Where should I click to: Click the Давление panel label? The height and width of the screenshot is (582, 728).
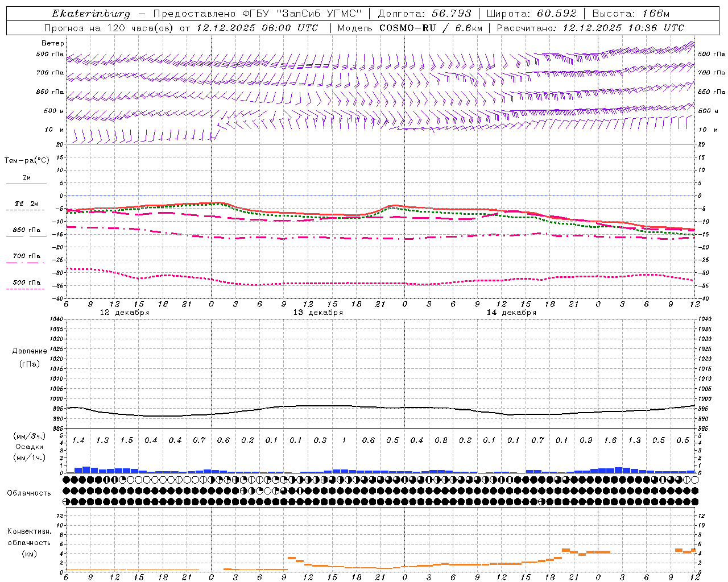tap(30, 351)
